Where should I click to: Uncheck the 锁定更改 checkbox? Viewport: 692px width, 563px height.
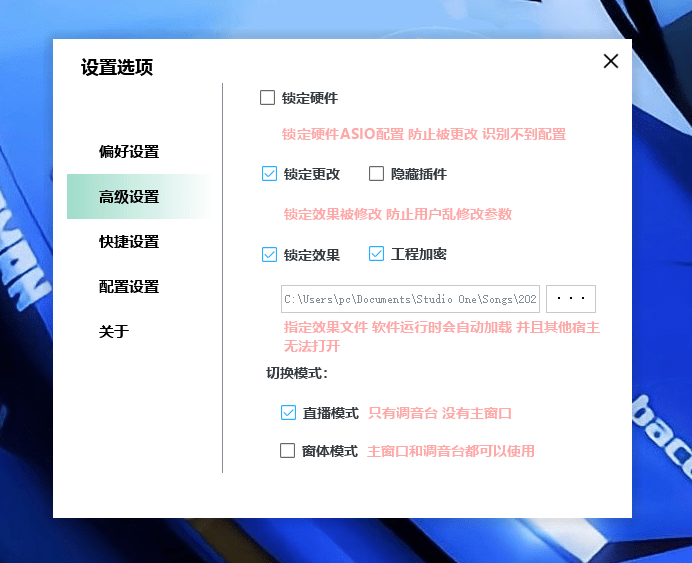tap(269, 174)
